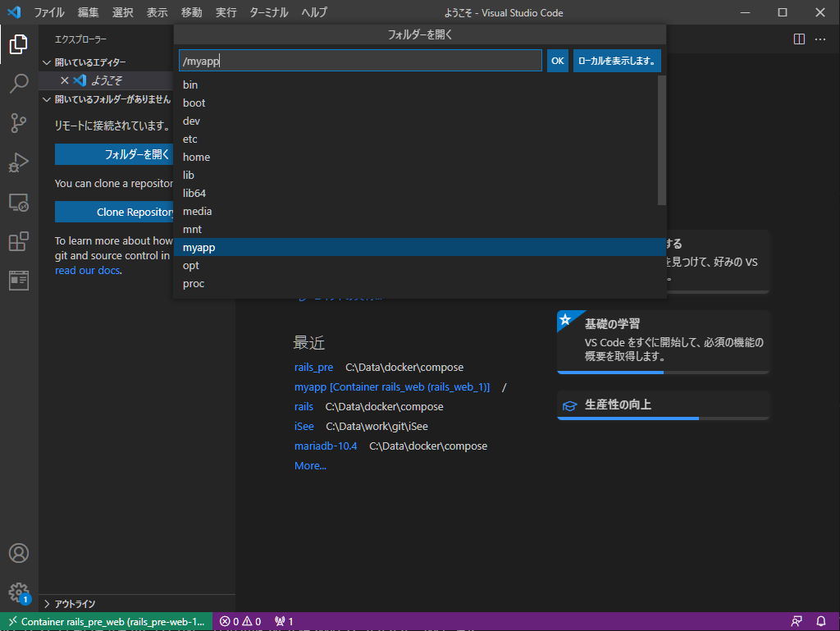
Task: Select ようこそ in open editors list
Action: tap(107, 80)
